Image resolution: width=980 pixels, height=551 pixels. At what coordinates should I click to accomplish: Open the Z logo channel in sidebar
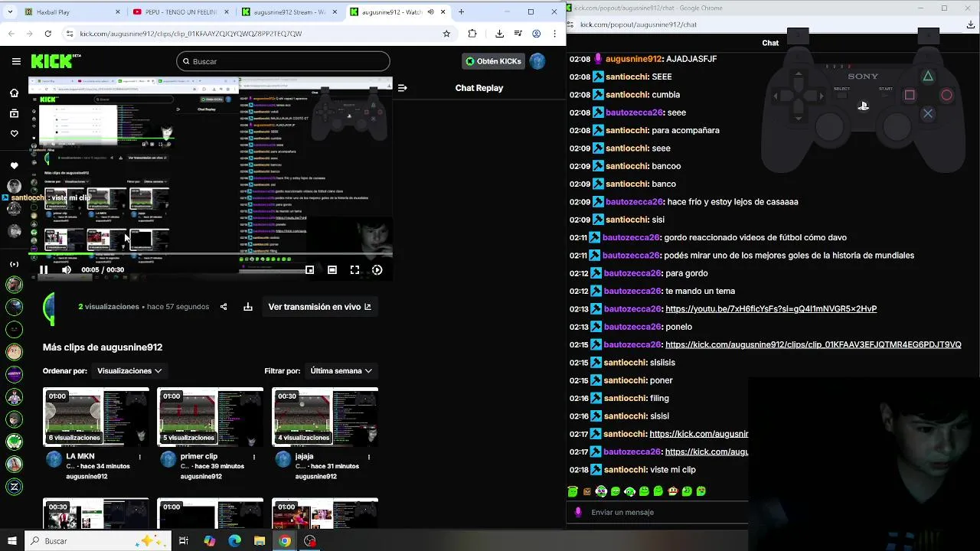click(14, 487)
